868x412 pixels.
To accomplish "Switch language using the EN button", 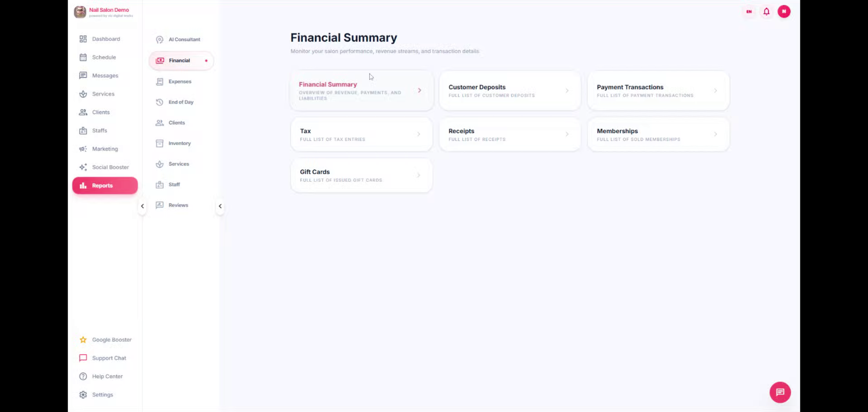I will 749,12.
